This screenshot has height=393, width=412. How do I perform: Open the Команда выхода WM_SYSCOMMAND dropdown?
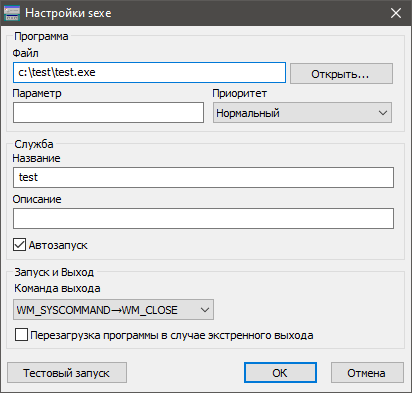pyautogui.click(x=113, y=310)
